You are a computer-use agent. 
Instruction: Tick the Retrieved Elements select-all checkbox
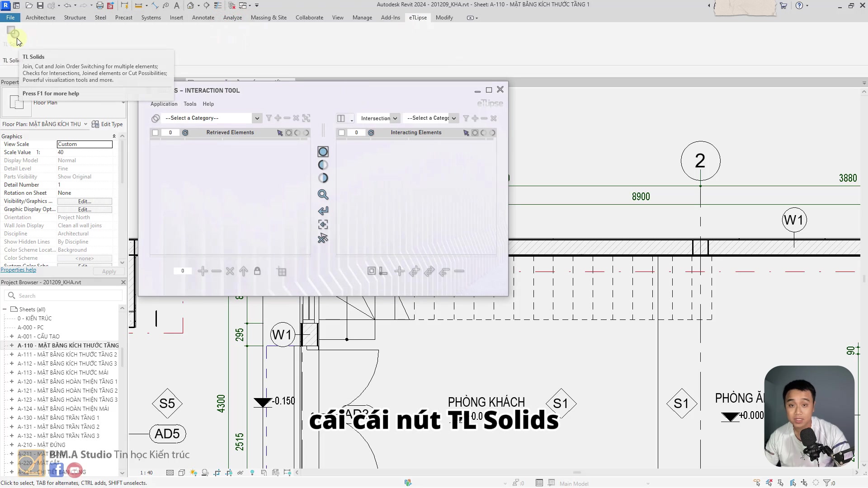[156, 132]
